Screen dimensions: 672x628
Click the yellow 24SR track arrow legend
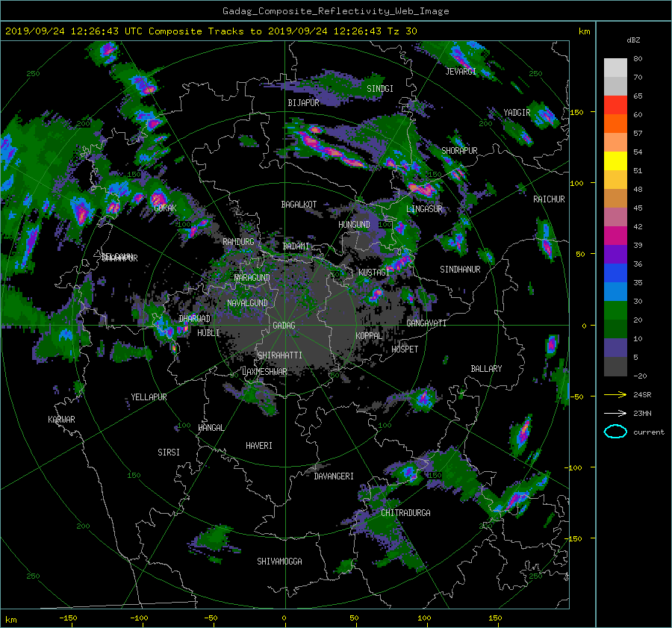point(615,394)
